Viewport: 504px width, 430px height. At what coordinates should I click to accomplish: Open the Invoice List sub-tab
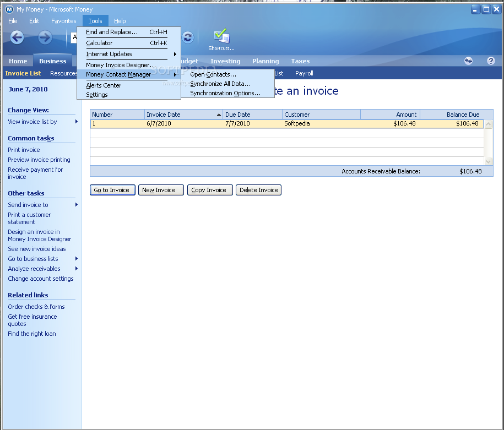(23, 73)
